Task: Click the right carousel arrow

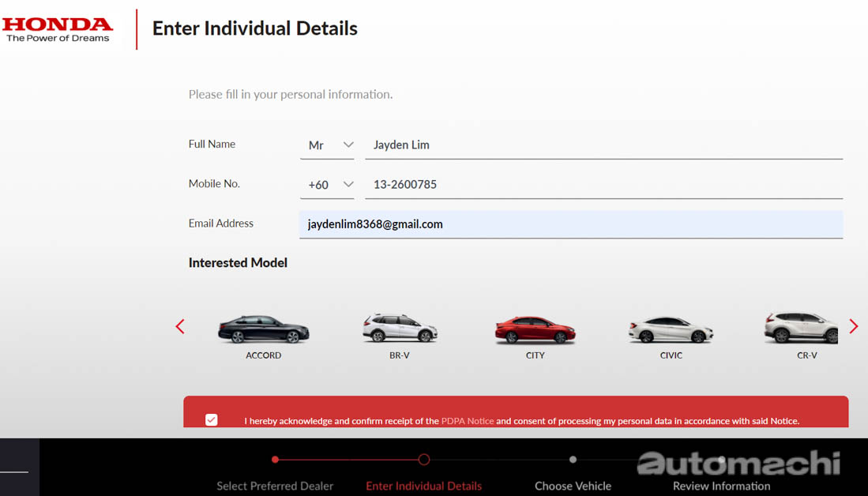Action: 853,326
